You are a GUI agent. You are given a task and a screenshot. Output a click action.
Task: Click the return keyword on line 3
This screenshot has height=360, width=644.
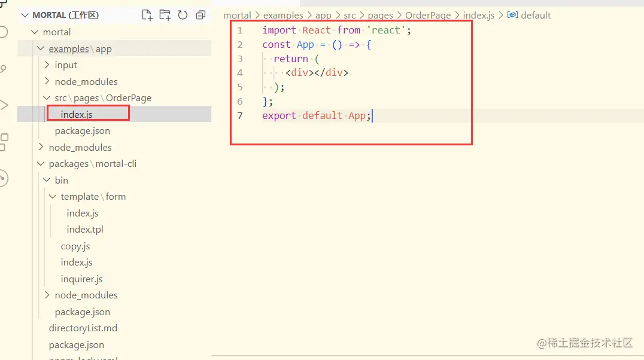291,59
